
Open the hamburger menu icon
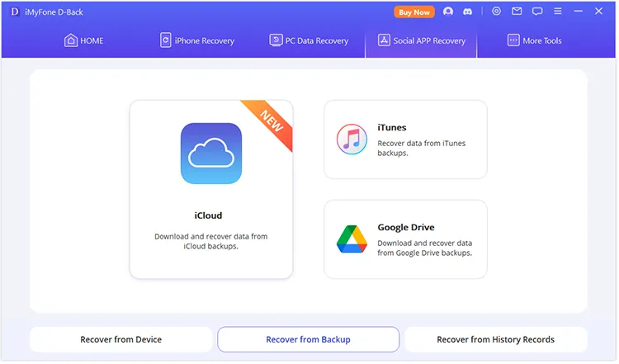pos(557,11)
